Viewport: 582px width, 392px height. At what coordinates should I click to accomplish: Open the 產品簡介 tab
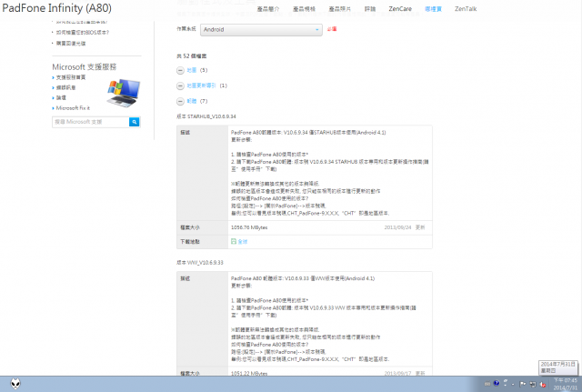pos(268,9)
